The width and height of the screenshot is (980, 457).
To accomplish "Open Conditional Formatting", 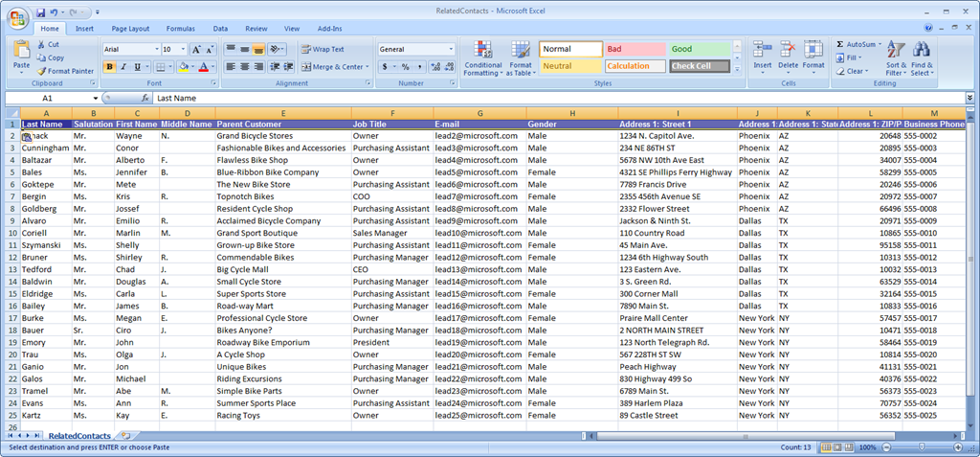I will (482, 58).
